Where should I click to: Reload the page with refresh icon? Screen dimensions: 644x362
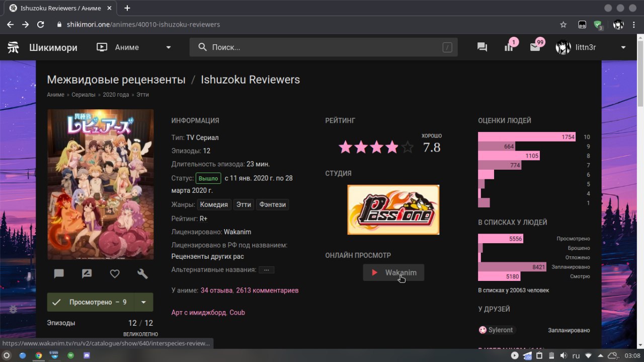click(x=40, y=24)
